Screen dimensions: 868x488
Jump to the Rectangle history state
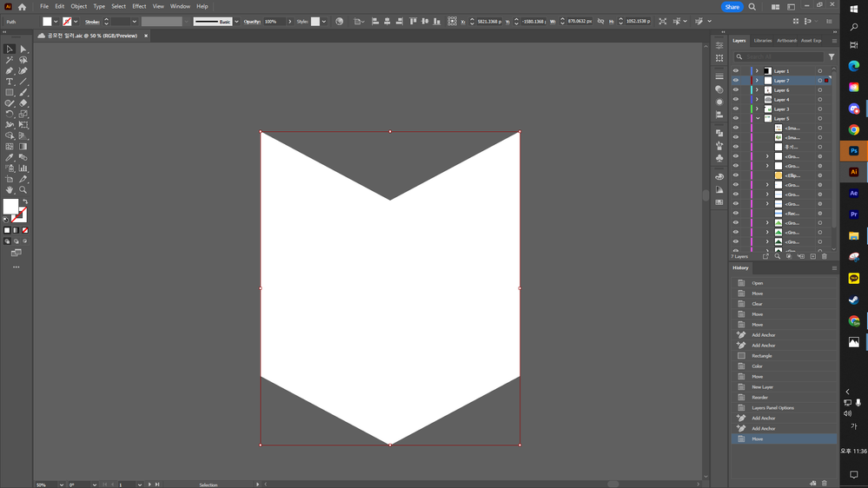point(762,356)
